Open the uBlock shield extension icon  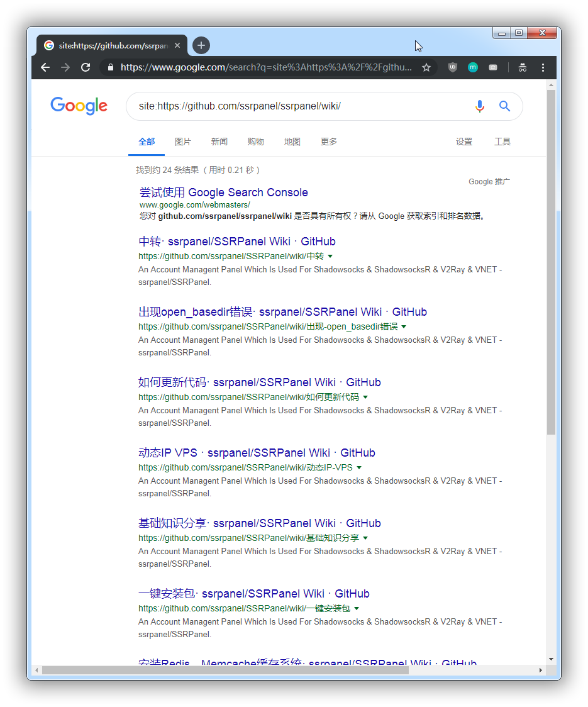tap(453, 68)
